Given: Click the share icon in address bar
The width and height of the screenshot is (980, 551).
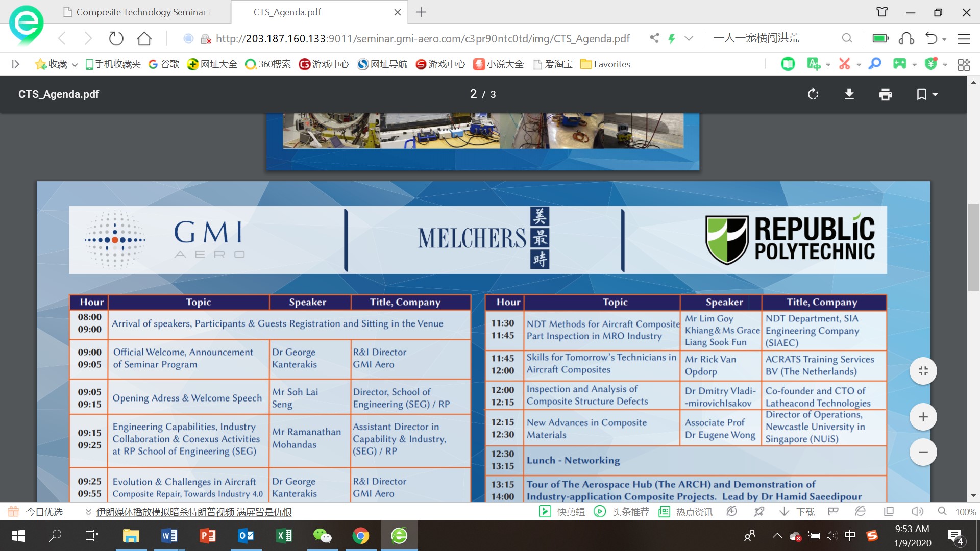Looking at the screenshot, I should pos(654,38).
